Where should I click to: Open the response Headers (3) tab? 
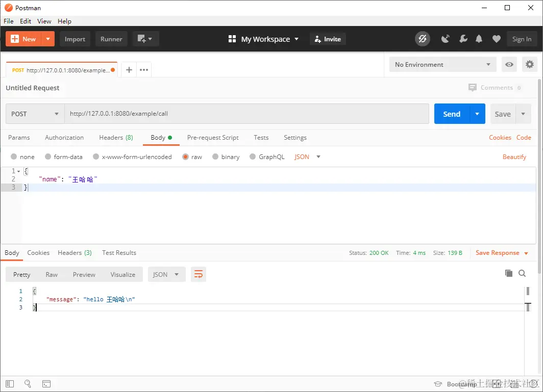coord(75,252)
